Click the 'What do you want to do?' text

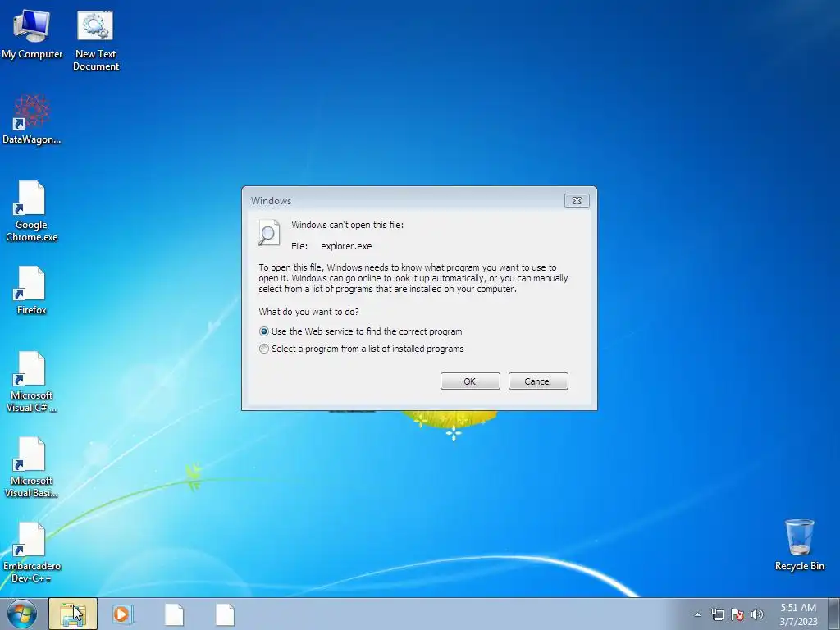308,312
